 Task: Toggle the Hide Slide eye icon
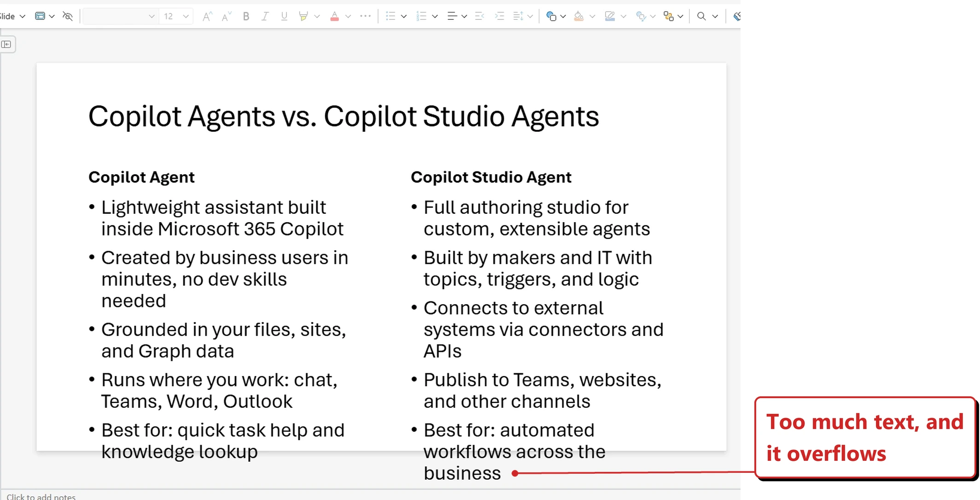68,16
